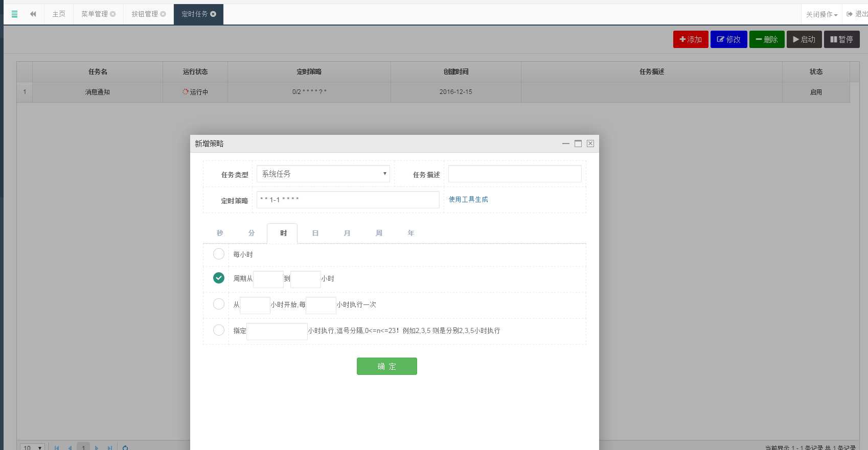Switch to the 按钮管理 tab
This screenshot has width=868, height=450.
pyautogui.click(x=145, y=14)
